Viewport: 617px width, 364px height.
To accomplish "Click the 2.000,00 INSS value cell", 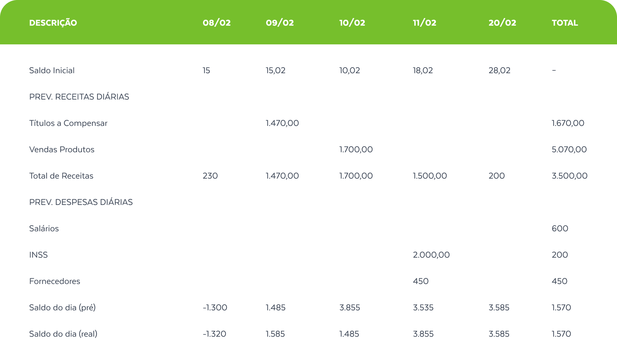I will tap(431, 255).
